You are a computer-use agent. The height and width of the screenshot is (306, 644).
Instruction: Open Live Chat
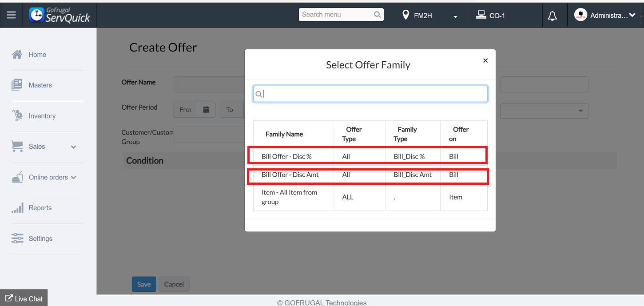[24, 298]
